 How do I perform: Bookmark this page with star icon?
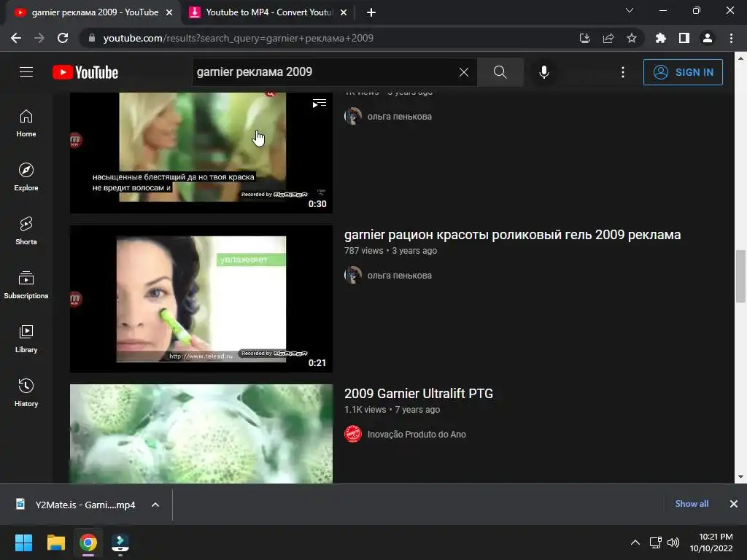(x=632, y=38)
